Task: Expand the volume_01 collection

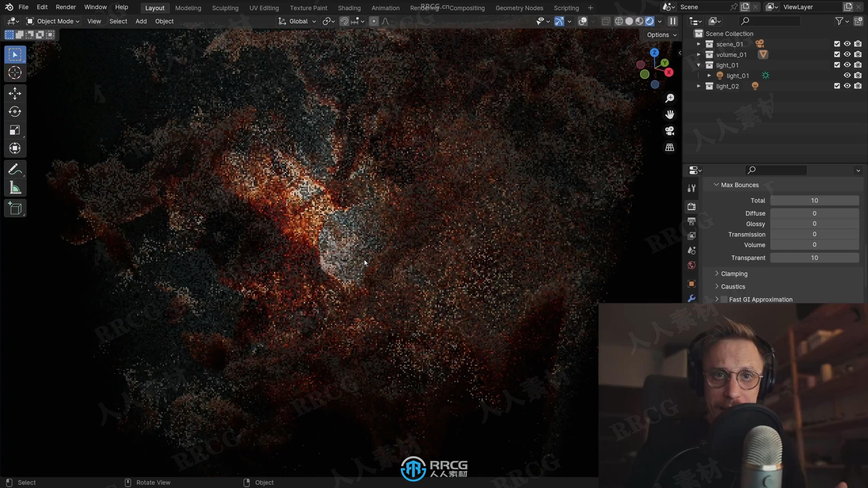Action: pos(698,55)
